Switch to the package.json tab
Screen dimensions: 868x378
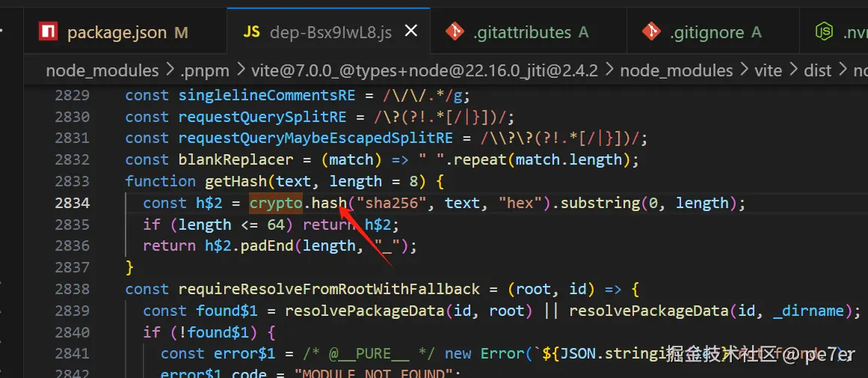click(x=125, y=33)
